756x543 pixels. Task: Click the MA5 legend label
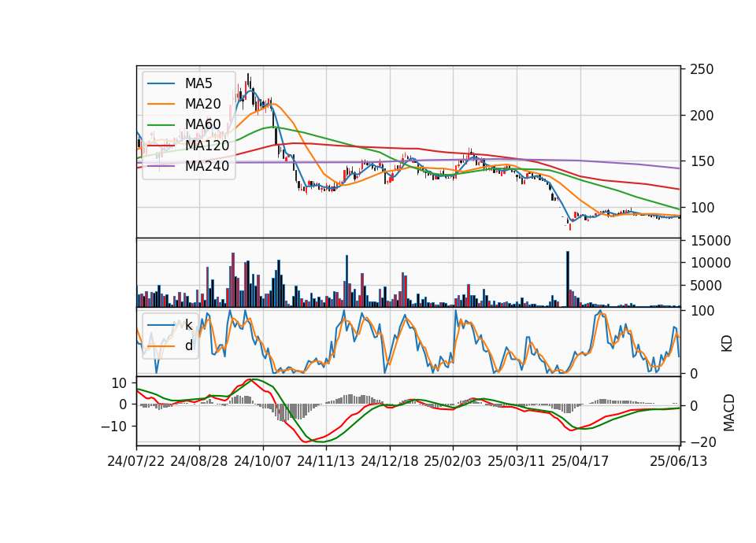point(198,83)
